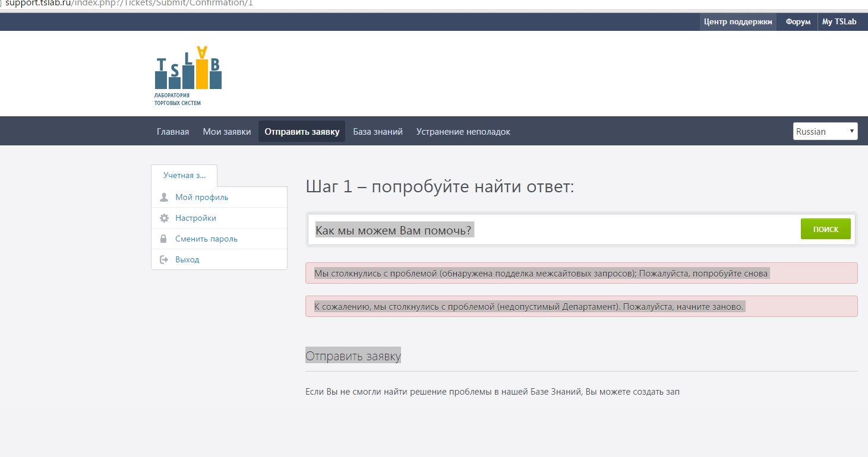This screenshot has width=868, height=457.
Task: Visit the My TSLab top link
Action: (839, 22)
